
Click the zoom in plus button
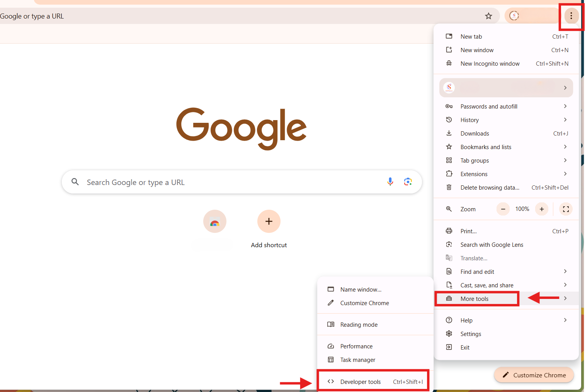pos(542,209)
